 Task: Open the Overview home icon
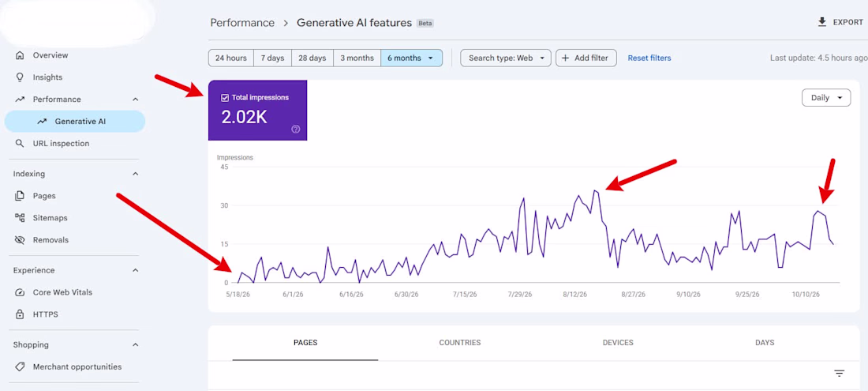20,55
